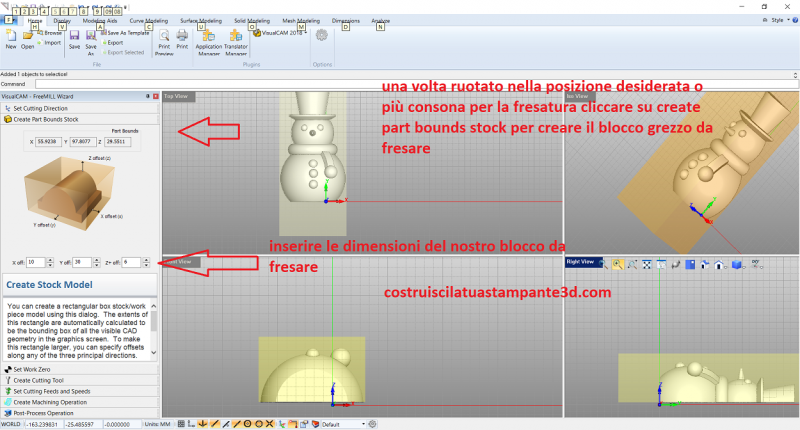Click Zoom Extents icon in Right View toolbar
Screen dimensions: 800x430
click(647, 264)
